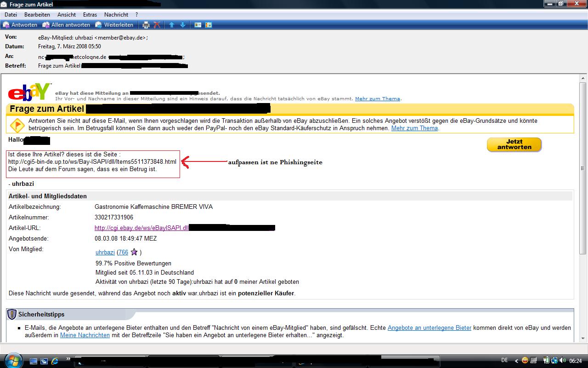The image size is (588, 368).
Task: Open the Artikel-URL cgi.ebay.de link
Action: click(x=141, y=228)
